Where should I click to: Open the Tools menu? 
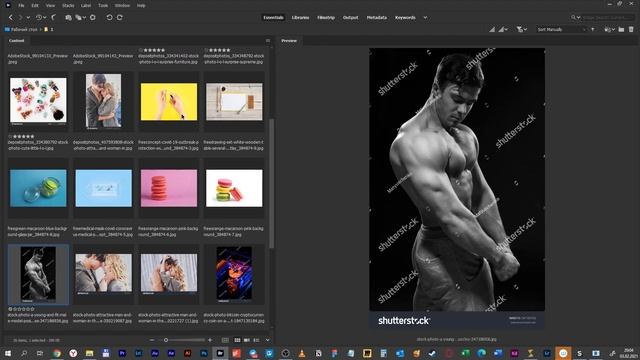pyautogui.click(x=103, y=5)
